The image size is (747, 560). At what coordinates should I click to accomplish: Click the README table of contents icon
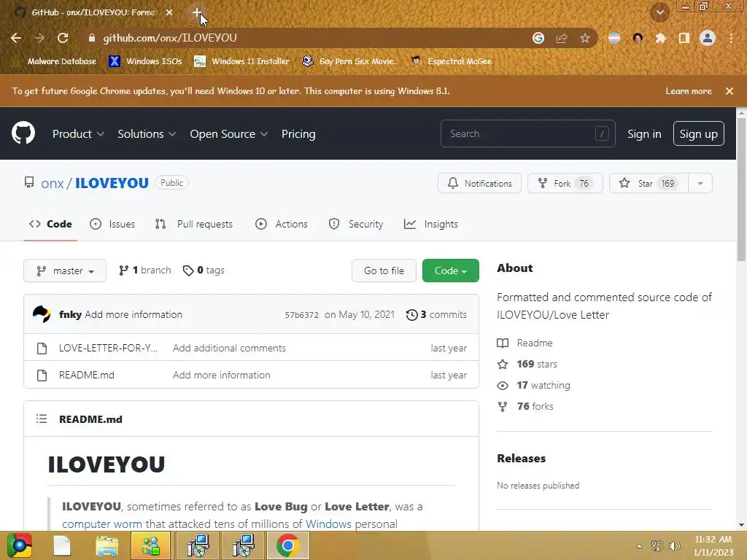pos(42,419)
